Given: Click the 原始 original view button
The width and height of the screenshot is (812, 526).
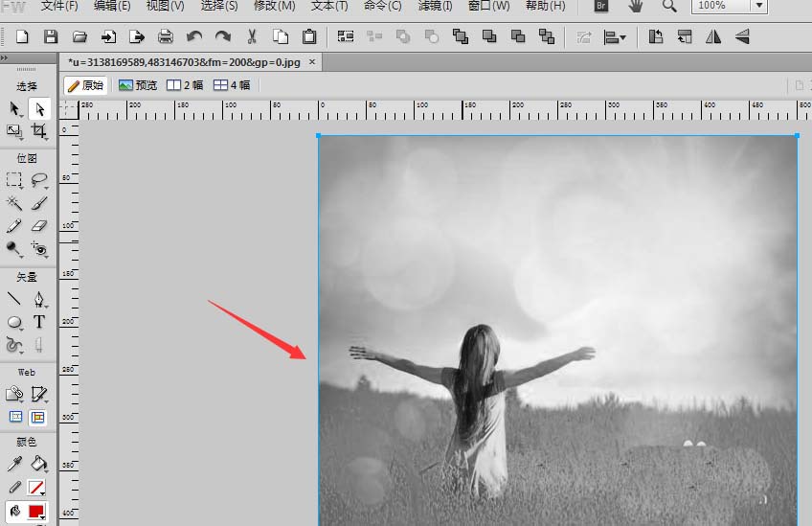Looking at the screenshot, I should pyautogui.click(x=85, y=85).
